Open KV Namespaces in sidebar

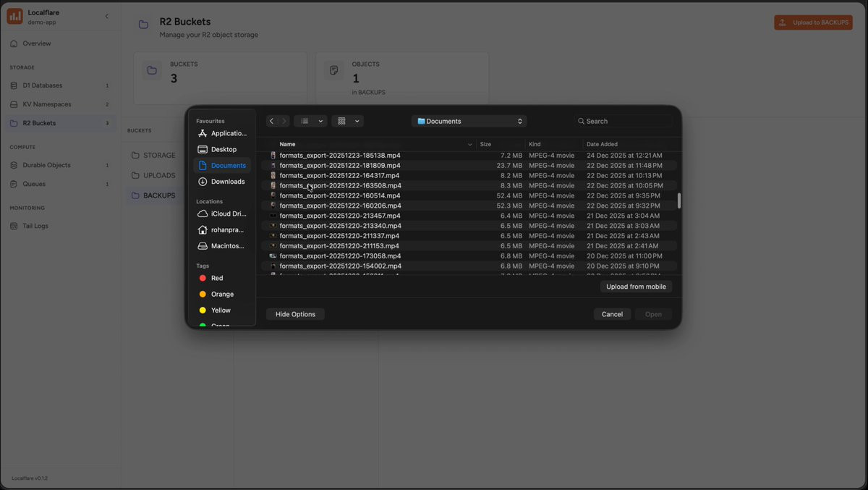tap(61, 104)
